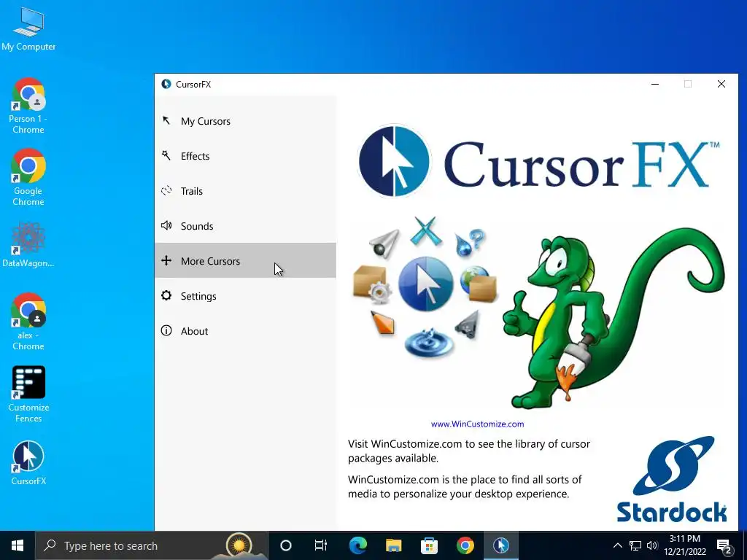
Task: Open the Windows Start menu
Action: [18, 545]
